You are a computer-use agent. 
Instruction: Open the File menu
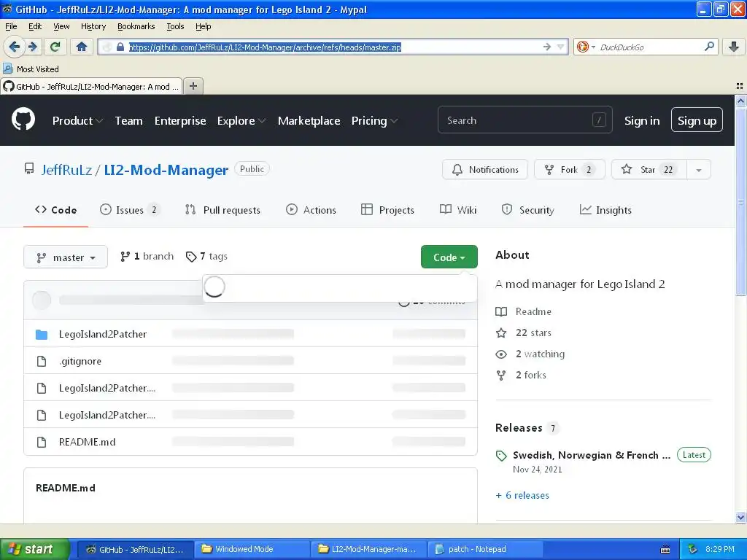(11, 26)
